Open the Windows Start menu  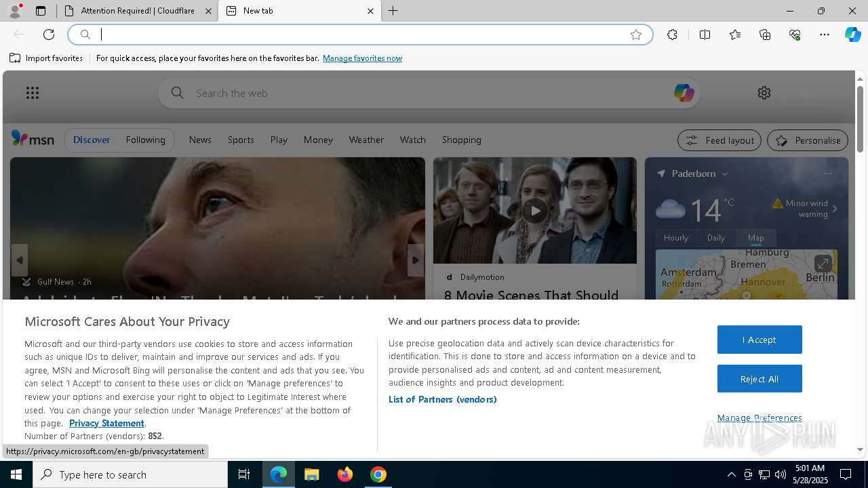click(x=16, y=474)
